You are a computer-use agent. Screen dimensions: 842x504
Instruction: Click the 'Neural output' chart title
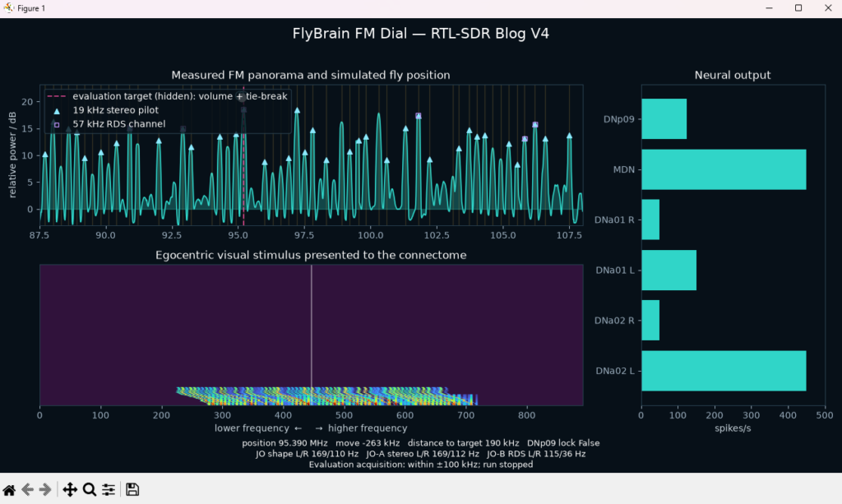coord(733,75)
